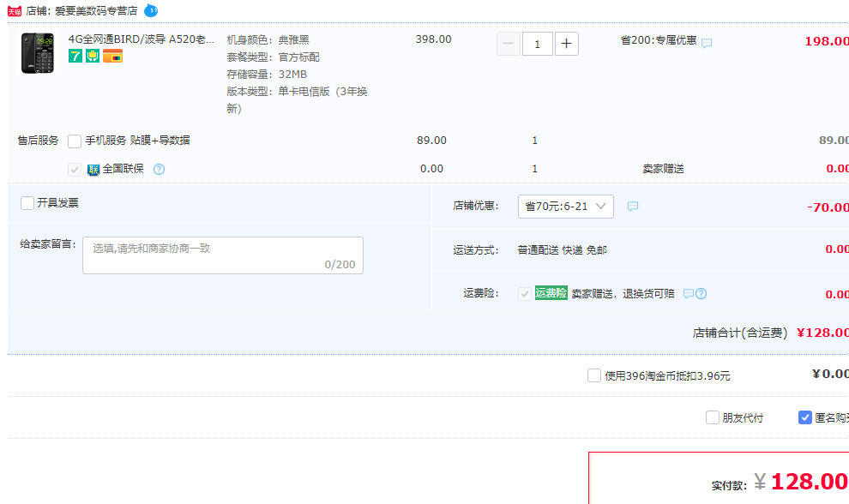Click the 398.00 unit price
Image resolution: width=849 pixels, height=504 pixels.
click(x=433, y=39)
